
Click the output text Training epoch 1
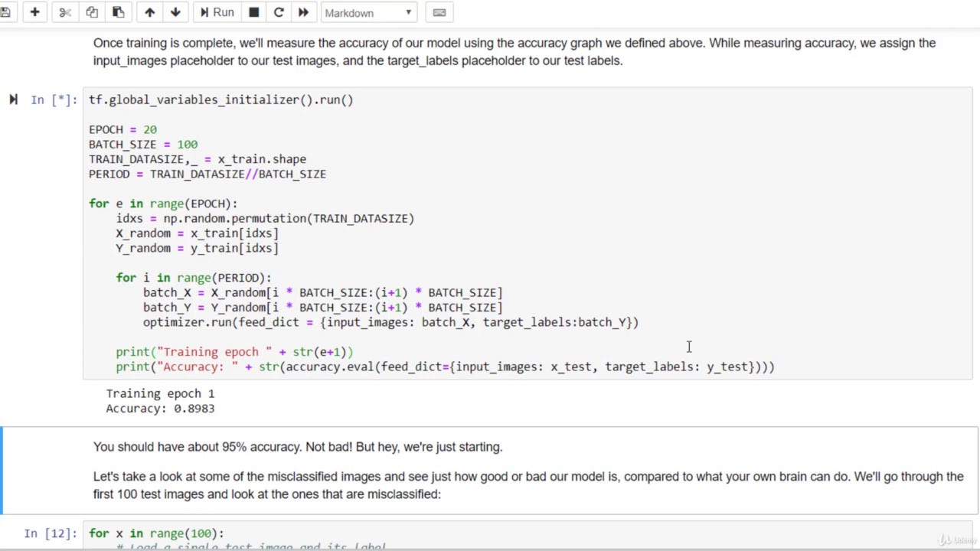pyautogui.click(x=160, y=393)
